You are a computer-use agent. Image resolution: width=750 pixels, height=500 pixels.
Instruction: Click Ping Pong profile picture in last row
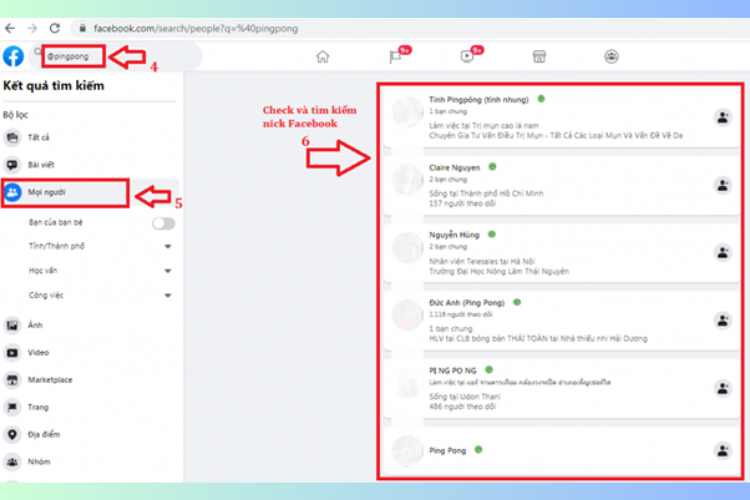pos(407,450)
